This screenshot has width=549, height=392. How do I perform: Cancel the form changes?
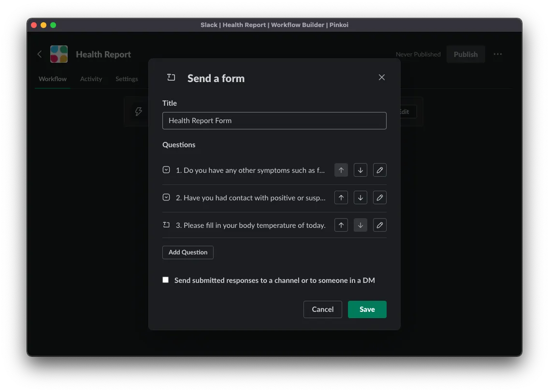click(322, 309)
